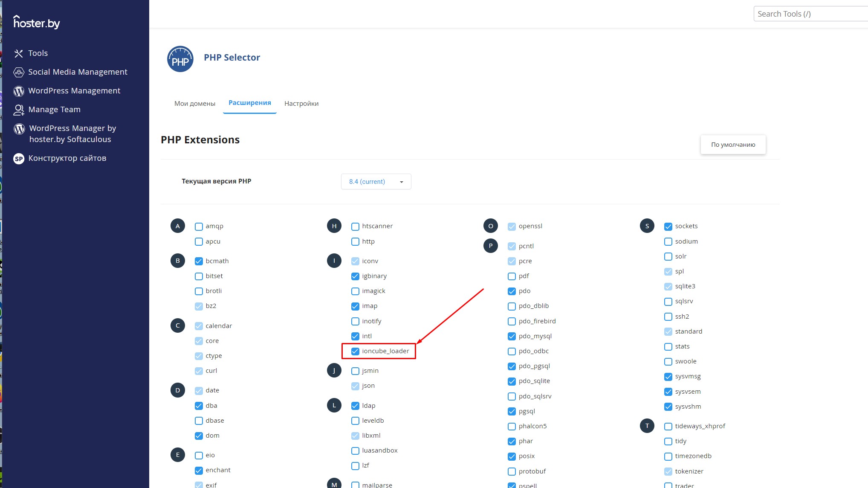Check the sodium extension box
The height and width of the screenshot is (488, 868).
click(x=668, y=241)
